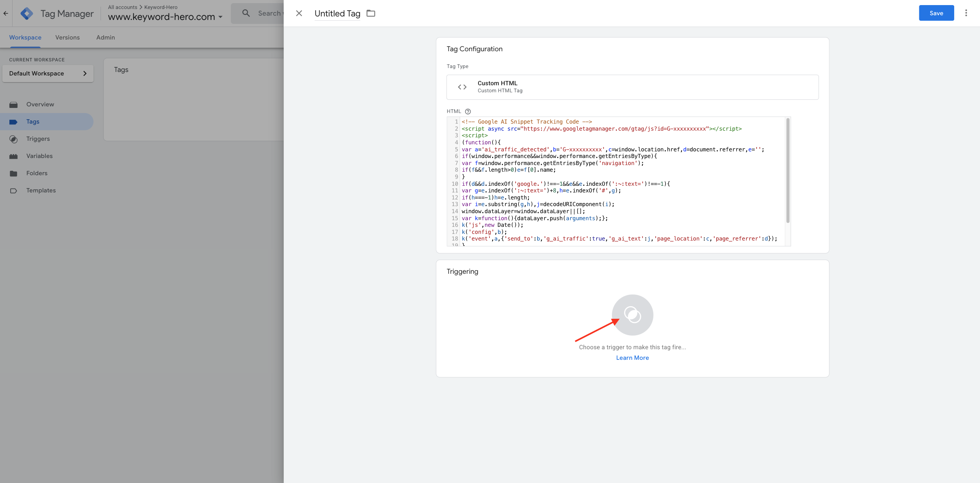Click the Tag Manager diamond logo
Image resolution: width=980 pixels, height=483 pixels.
coord(27,14)
